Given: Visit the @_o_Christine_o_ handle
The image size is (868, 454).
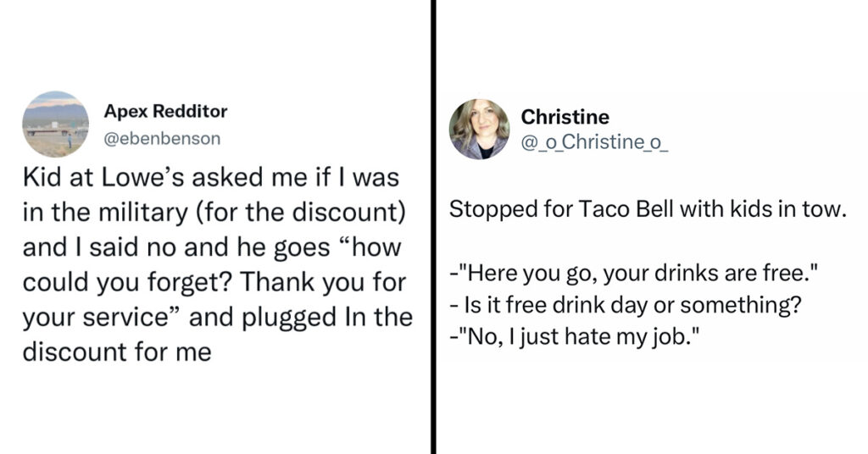Looking at the screenshot, I should click(594, 142).
